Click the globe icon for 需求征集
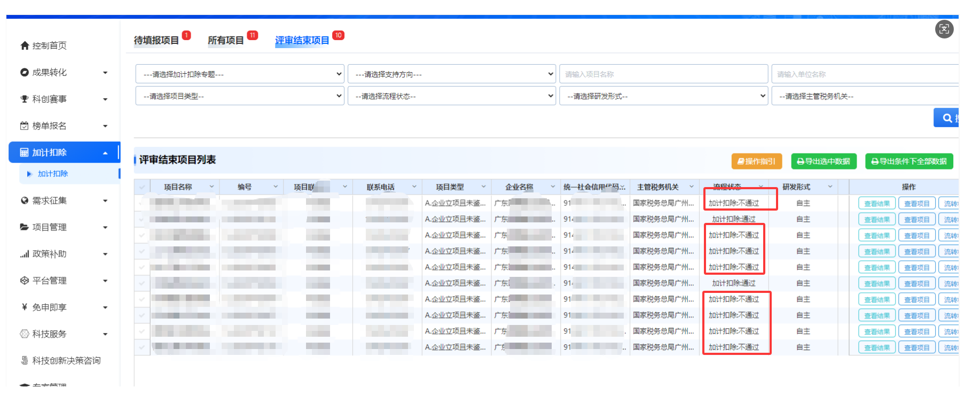Viewport: 980px width, 395px height. 25,200
